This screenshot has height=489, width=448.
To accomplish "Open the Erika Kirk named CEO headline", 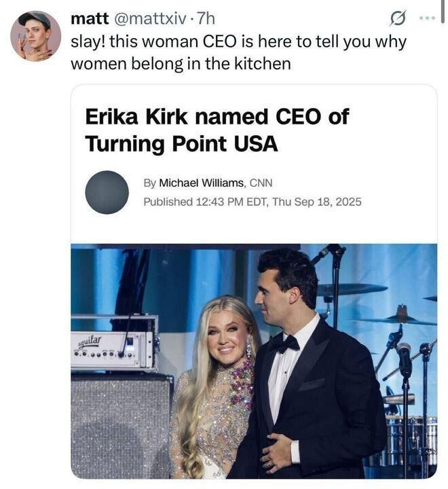I will pyautogui.click(x=217, y=130).
